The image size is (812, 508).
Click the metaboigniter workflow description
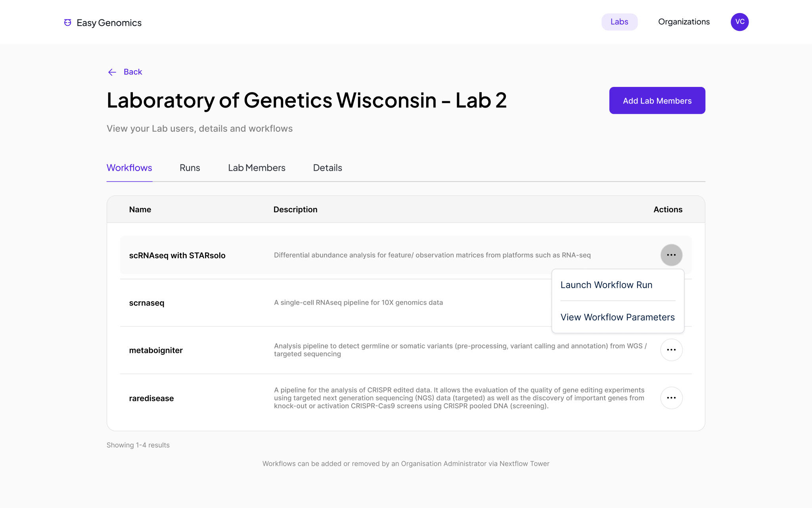coord(460,350)
